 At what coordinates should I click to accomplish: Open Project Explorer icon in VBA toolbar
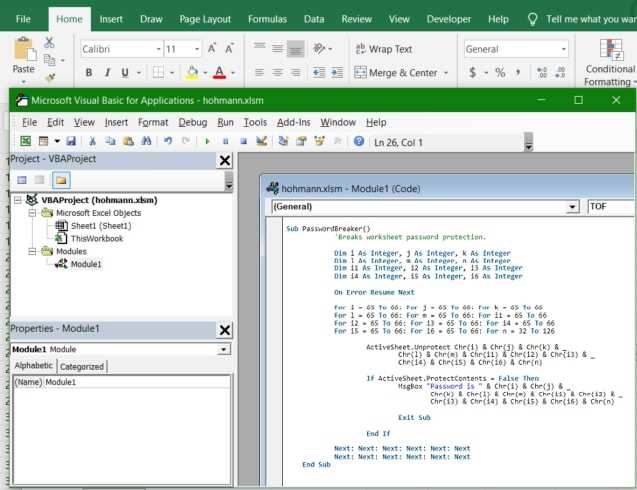[x=283, y=141]
